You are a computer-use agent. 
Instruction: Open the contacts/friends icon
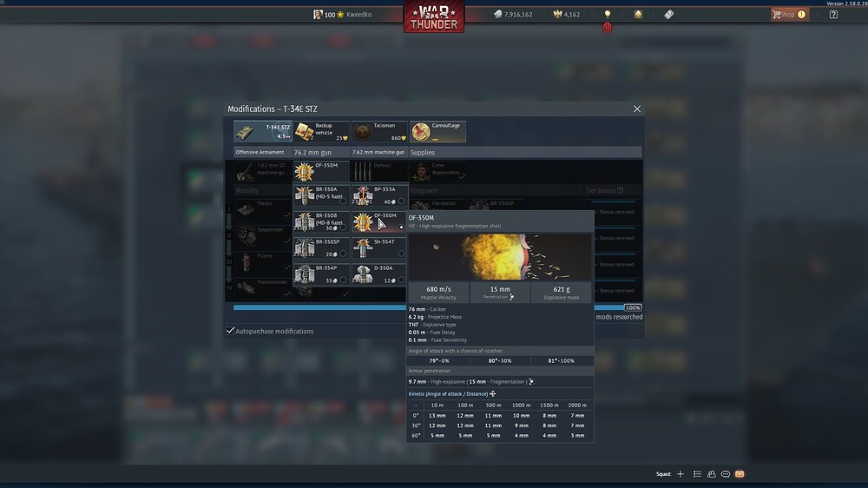tap(712, 474)
